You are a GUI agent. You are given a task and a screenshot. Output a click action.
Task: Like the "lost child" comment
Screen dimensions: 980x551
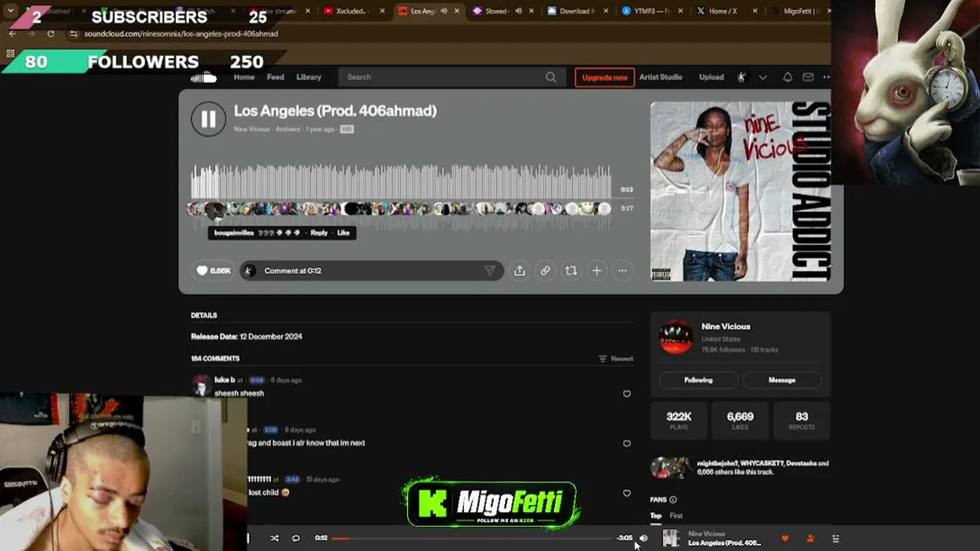click(x=627, y=493)
